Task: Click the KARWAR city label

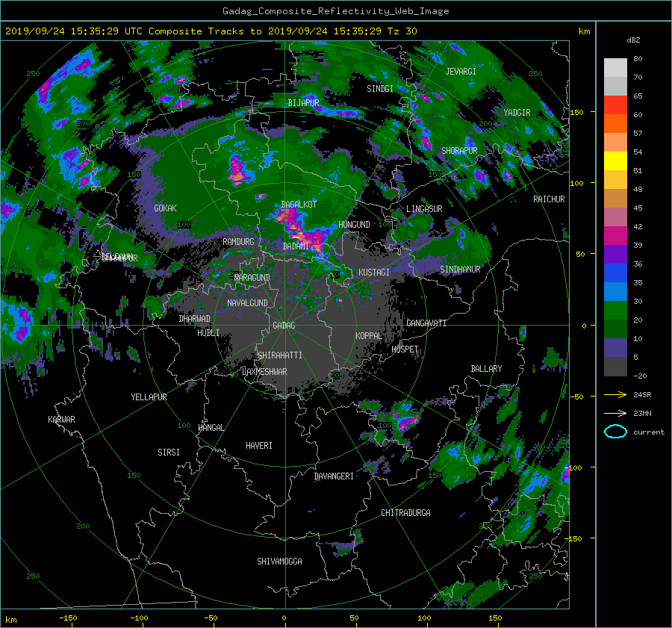Action: tap(62, 420)
